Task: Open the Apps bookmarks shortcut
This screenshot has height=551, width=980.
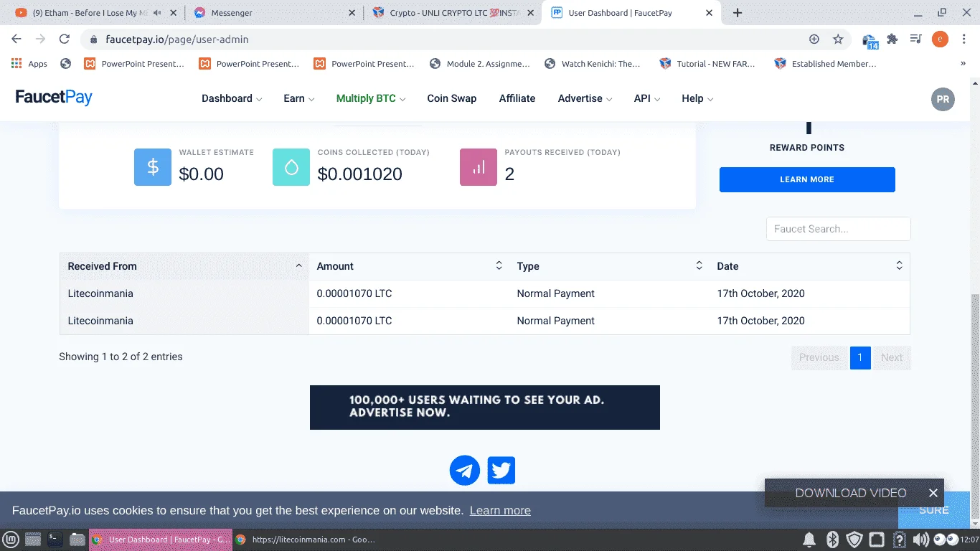Action: [x=29, y=64]
